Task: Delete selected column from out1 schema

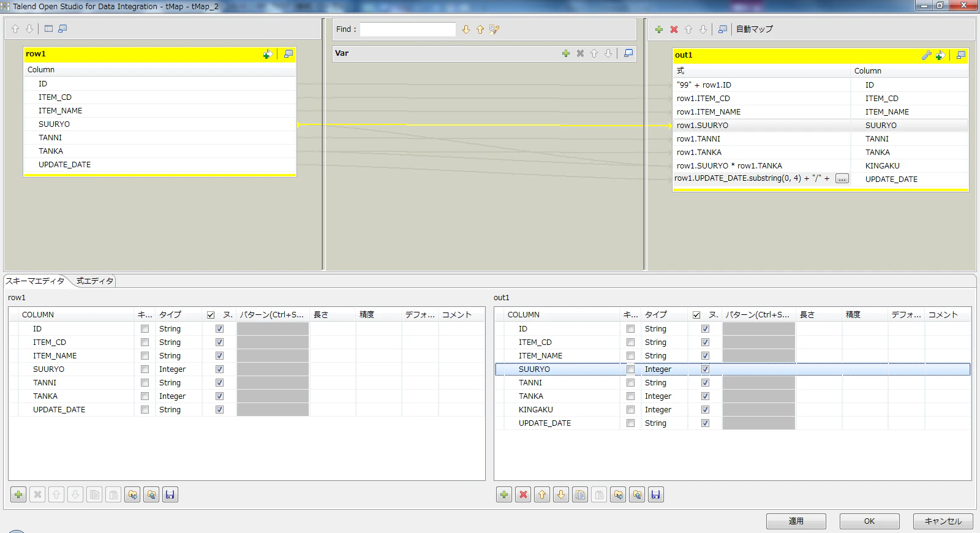Action: (523, 494)
